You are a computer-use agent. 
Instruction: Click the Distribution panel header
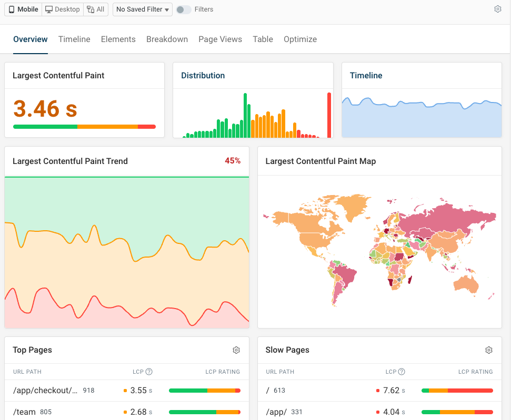click(203, 75)
